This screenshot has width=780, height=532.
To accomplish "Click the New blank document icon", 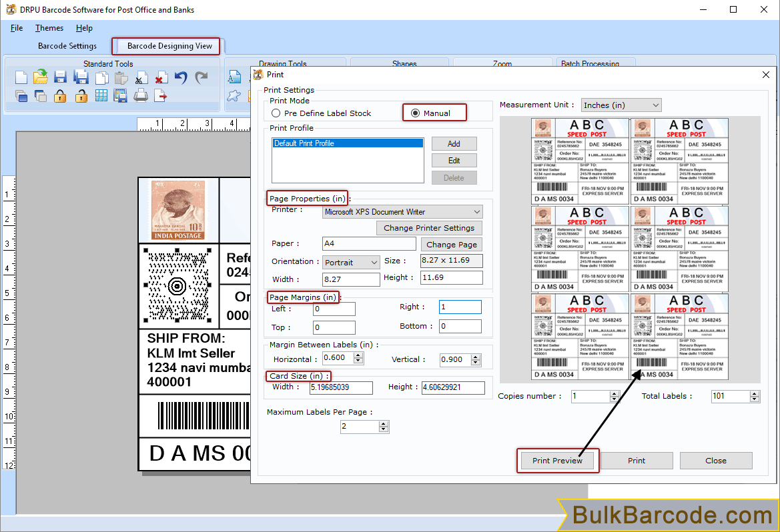I will coord(21,77).
